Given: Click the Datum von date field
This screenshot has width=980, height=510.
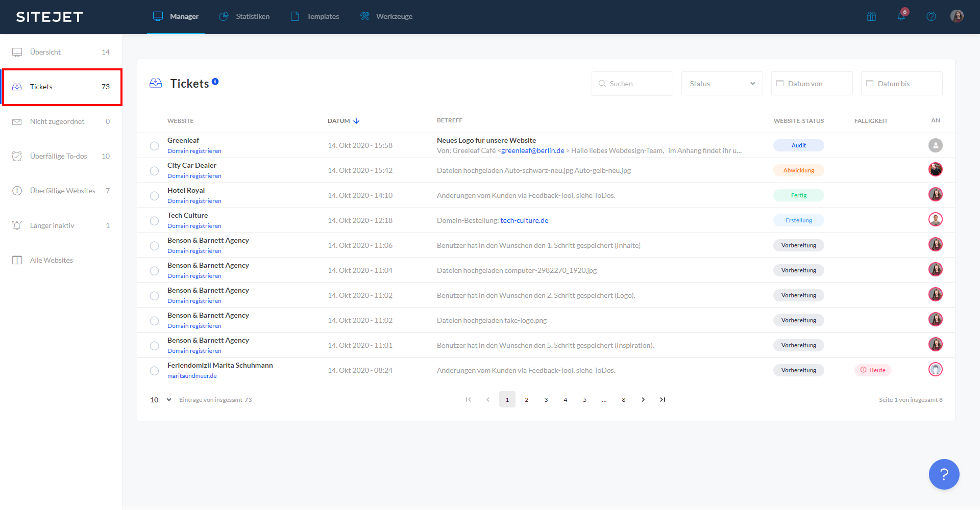Looking at the screenshot, I should 812,84.
